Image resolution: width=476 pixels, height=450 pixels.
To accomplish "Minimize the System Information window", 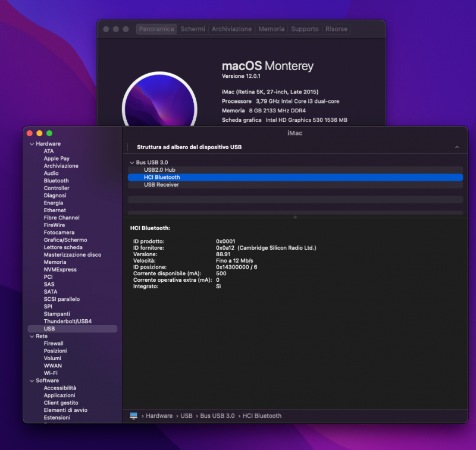I will point(39,133).
